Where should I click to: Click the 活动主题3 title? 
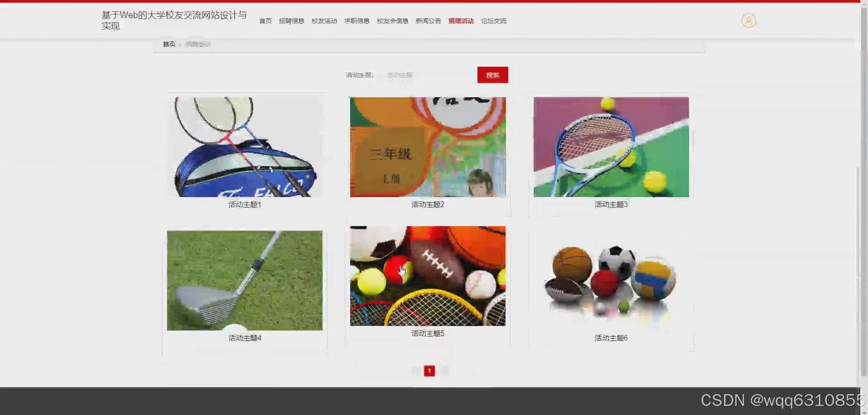[611, 204]
